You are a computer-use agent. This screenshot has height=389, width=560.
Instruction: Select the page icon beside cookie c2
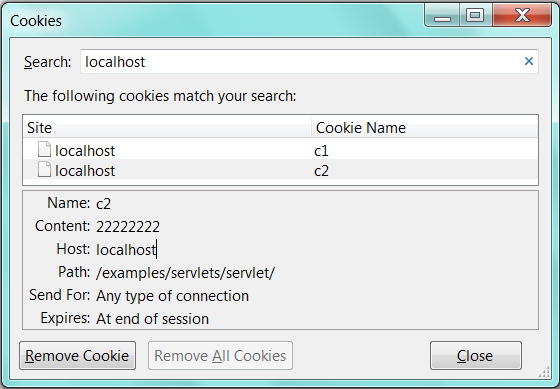(44, 169)
